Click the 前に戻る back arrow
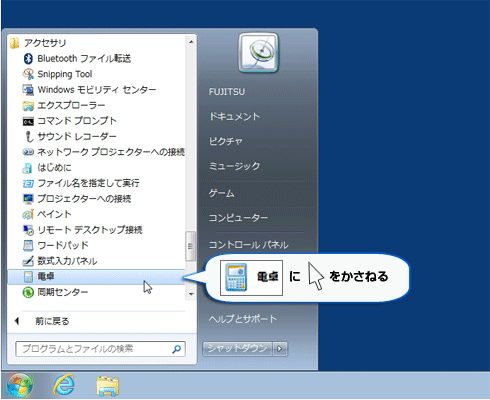 tap(17, 321)
